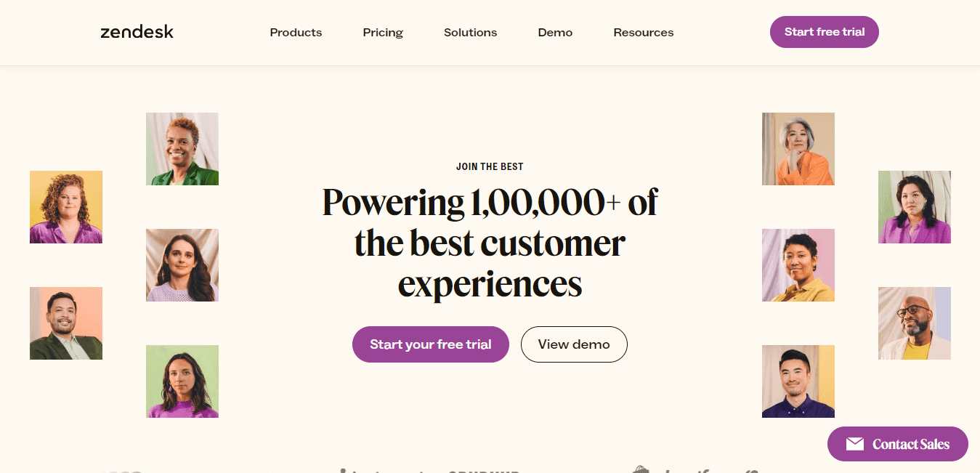Screen dimensions: 980x473
Task: Click the instacart logo at bottom
Action: point(392,470)
